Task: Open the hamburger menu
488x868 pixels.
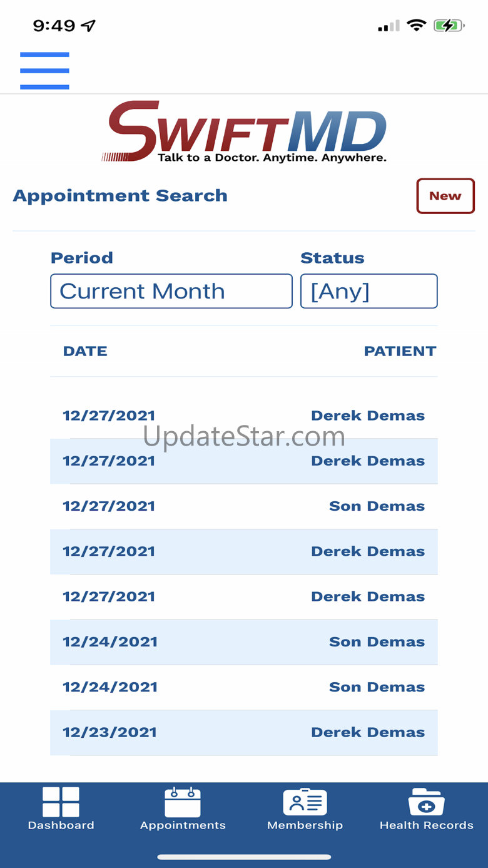Action: (44, 71)
